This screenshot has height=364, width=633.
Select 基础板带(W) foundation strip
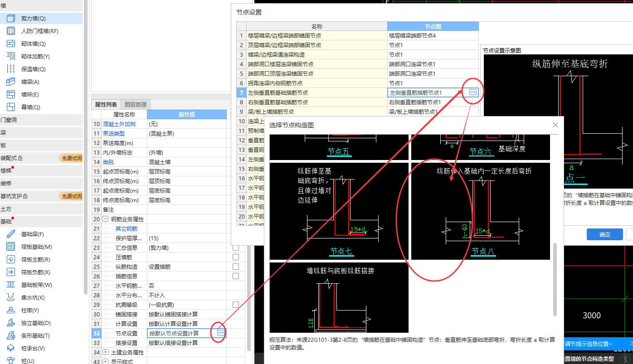41,285
